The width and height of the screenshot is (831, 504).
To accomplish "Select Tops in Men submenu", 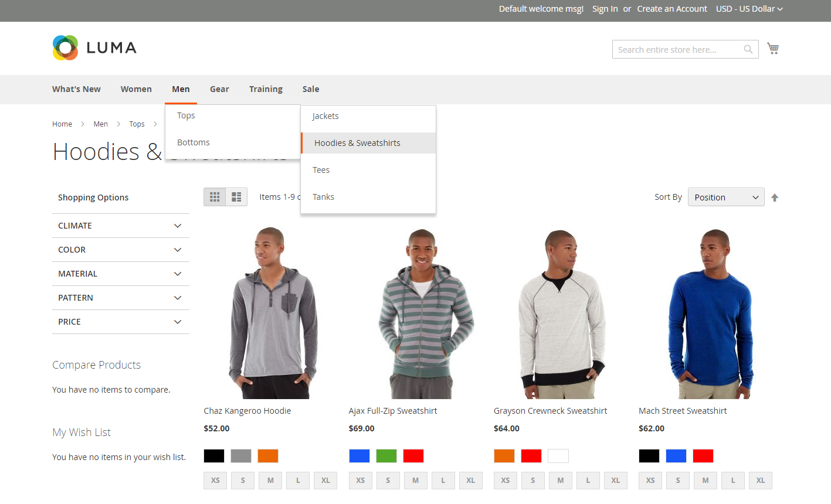I will [233, 115].
